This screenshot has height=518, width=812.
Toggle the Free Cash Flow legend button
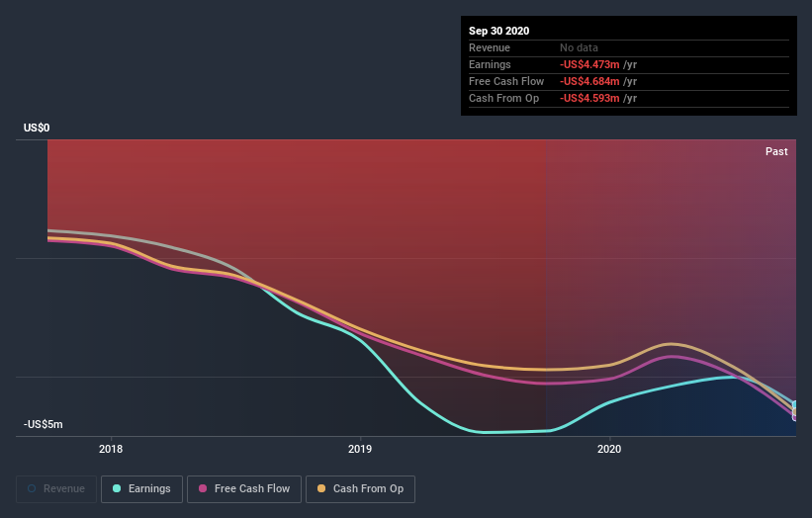[x=244, y=489]
